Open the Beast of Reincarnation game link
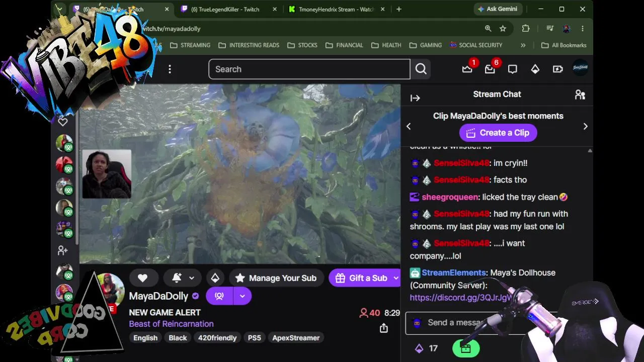Screen dimensions: 644x362 coord(171,324)
